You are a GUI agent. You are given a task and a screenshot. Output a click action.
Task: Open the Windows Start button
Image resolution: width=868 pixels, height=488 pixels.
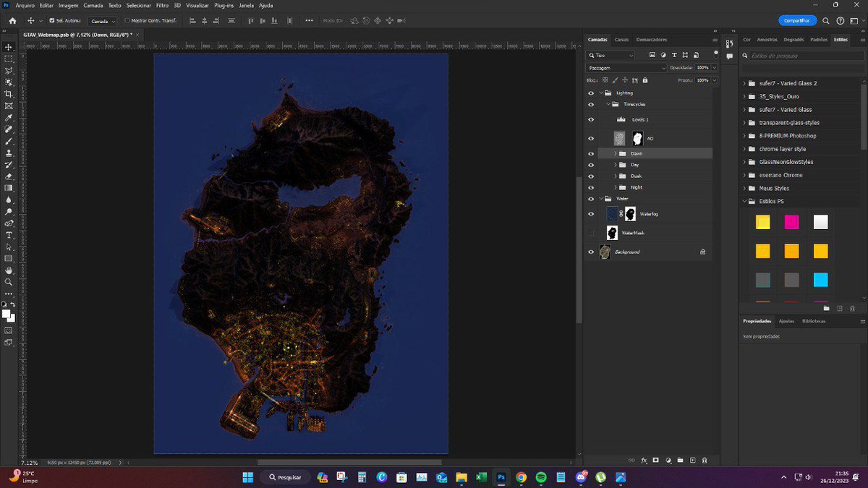(247, 477)
